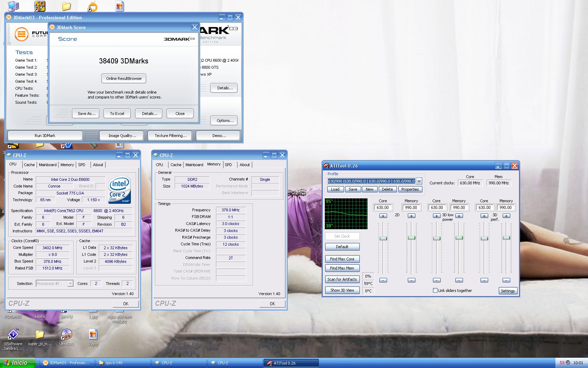Image resolution: width=588 pixels, height=368 pixels.
Task: Open the Memory tab in left CPU-Z
Action: click(x=67, y=165)
